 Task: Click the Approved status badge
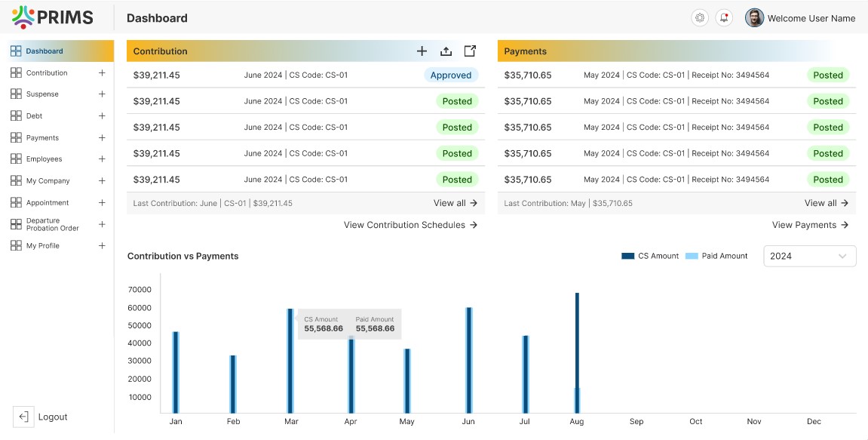tap(451, 75)
